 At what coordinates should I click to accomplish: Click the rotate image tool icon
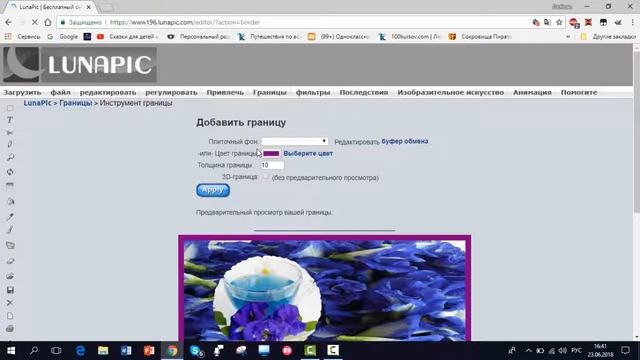point(10,172)
